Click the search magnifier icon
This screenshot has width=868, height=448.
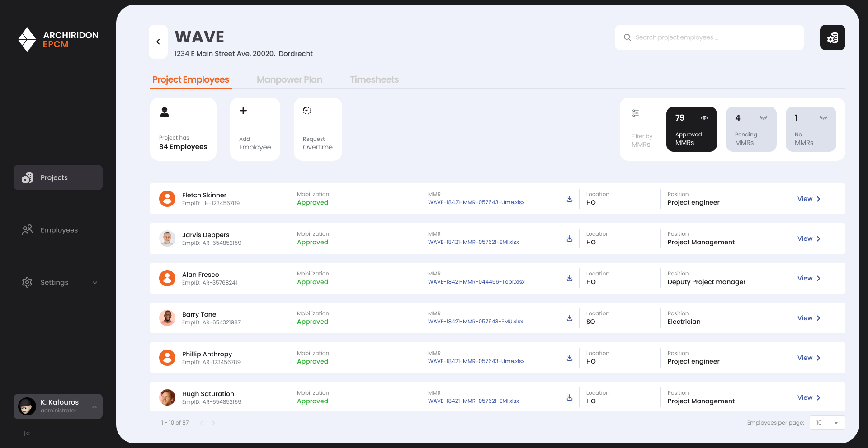[x=627, y=37]
